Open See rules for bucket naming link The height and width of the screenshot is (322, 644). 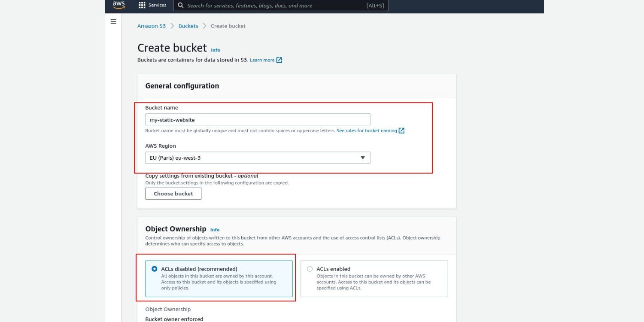[367, 131]
